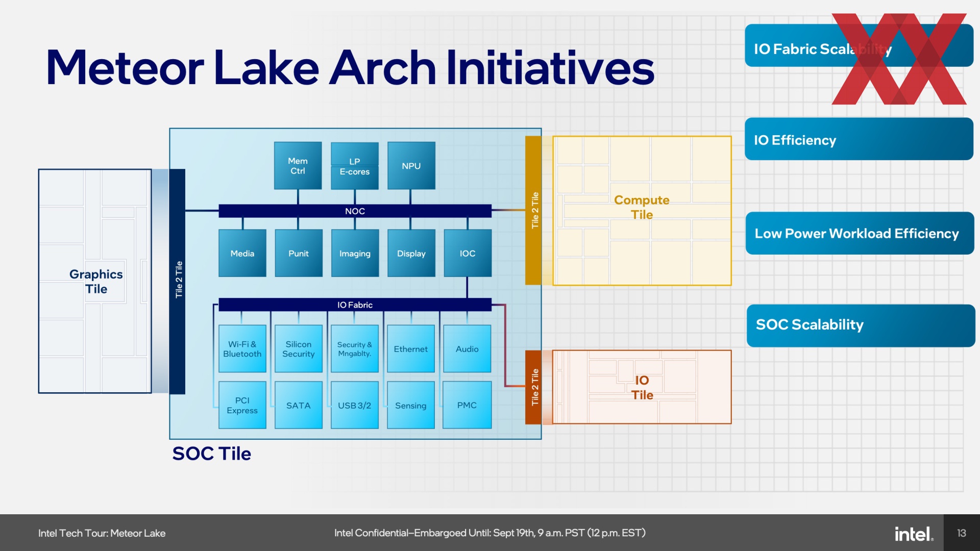Screen dimensions: 980x551
Task: Click the Display block
Action: tap(411, 253)
